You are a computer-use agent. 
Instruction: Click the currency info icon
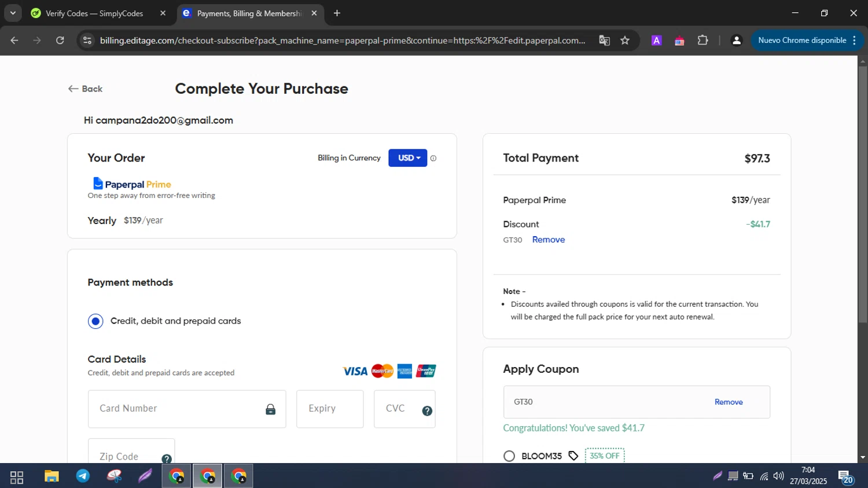pyautogui.click(x=433, y=158)
